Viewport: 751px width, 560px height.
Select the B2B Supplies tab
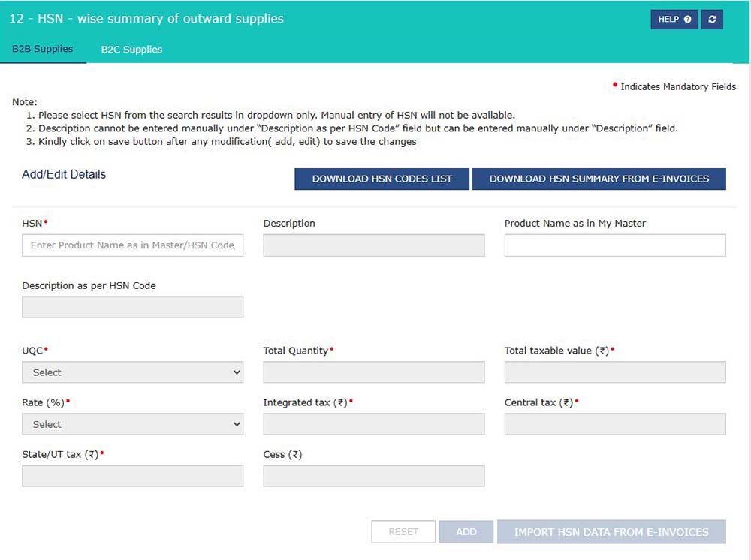[43, 50]
